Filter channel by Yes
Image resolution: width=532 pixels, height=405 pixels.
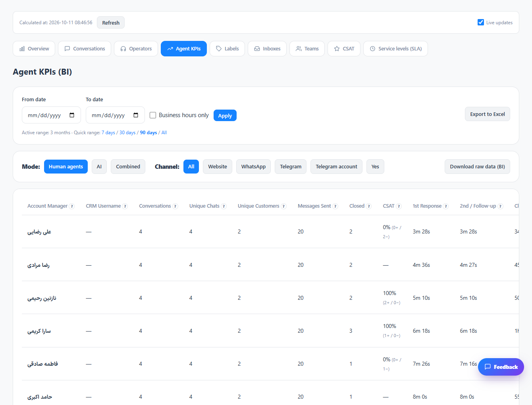(375, 167)
